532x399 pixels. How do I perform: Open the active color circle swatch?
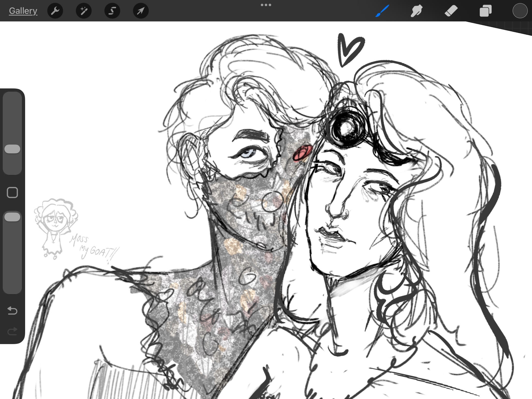(x=520, y=11)
